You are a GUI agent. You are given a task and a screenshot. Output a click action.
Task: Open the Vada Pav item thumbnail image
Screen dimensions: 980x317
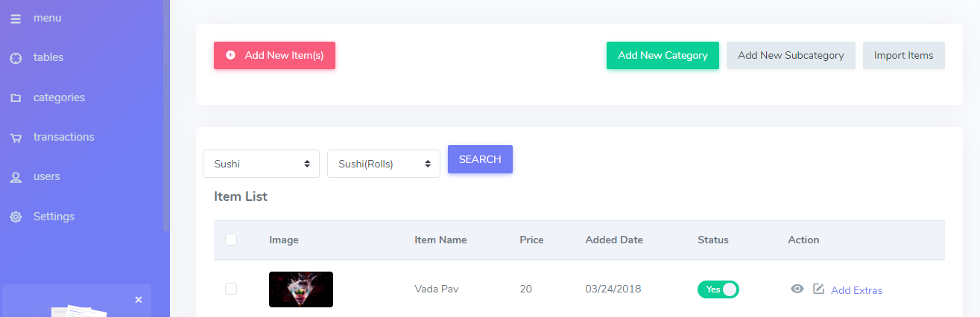pyautogui.click(x=301, y=289)
